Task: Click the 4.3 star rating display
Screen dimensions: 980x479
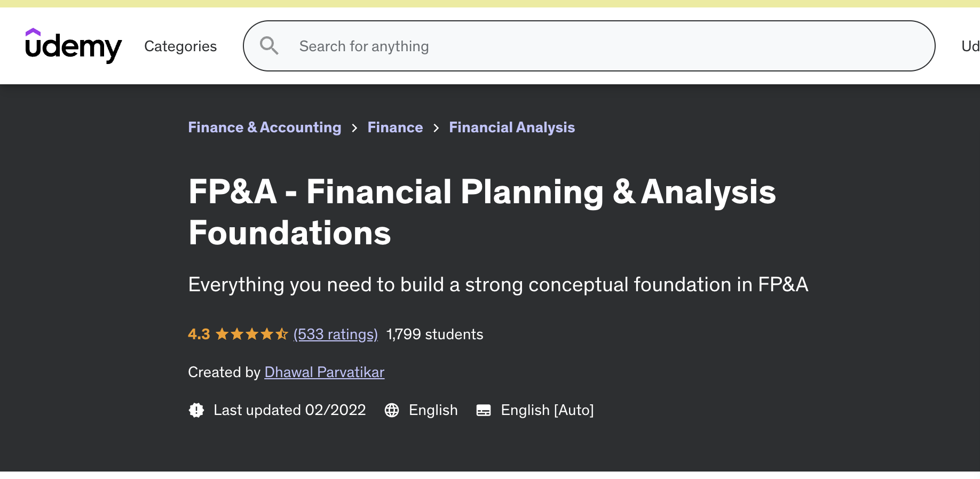Action: coord(199,334)
